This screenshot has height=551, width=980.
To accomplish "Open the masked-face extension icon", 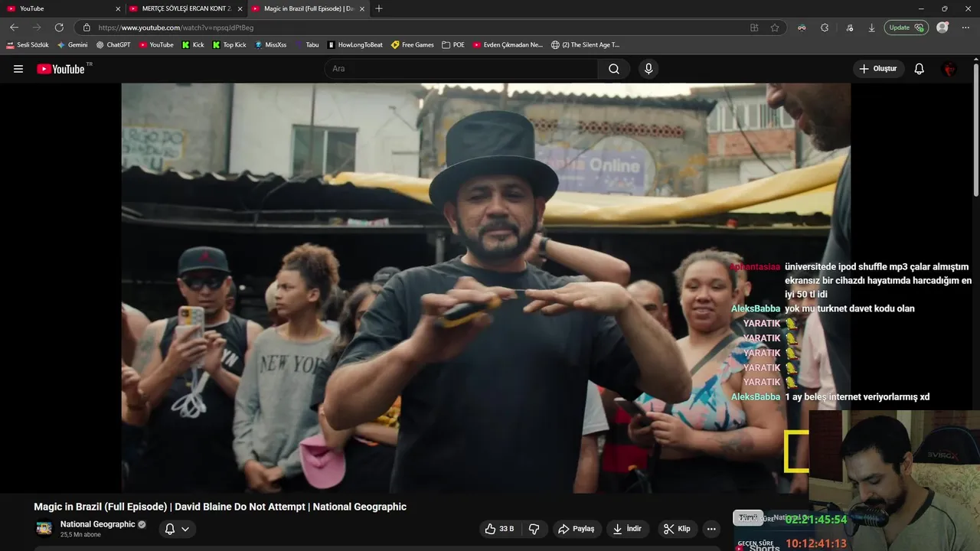I will 802,28.
